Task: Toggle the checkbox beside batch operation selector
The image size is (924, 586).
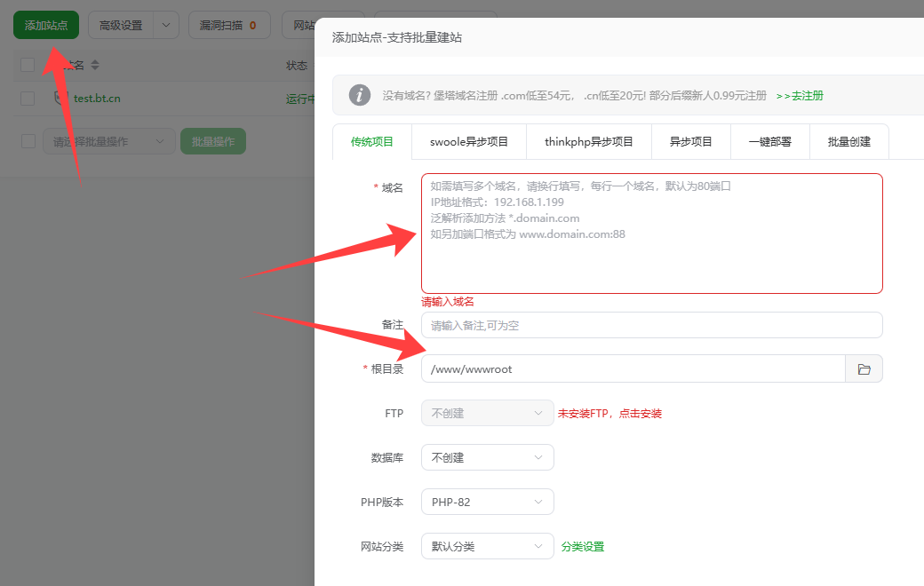Action: point(28,141)
